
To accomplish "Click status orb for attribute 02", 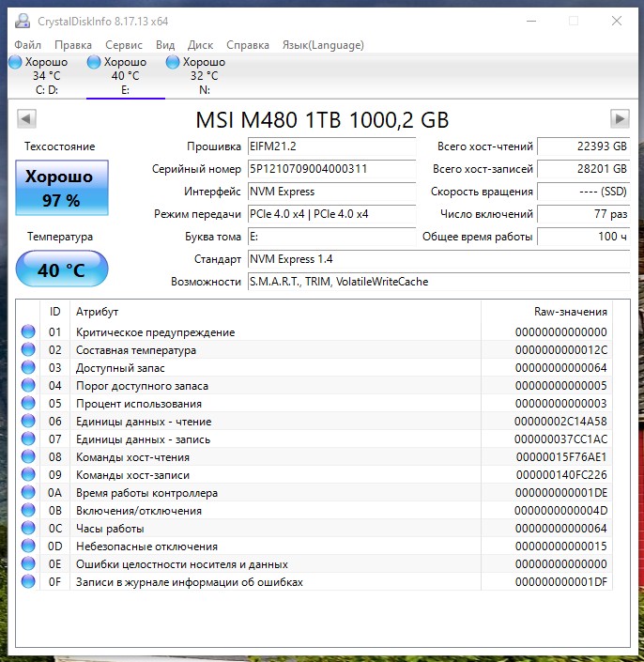I will (28, 349).
